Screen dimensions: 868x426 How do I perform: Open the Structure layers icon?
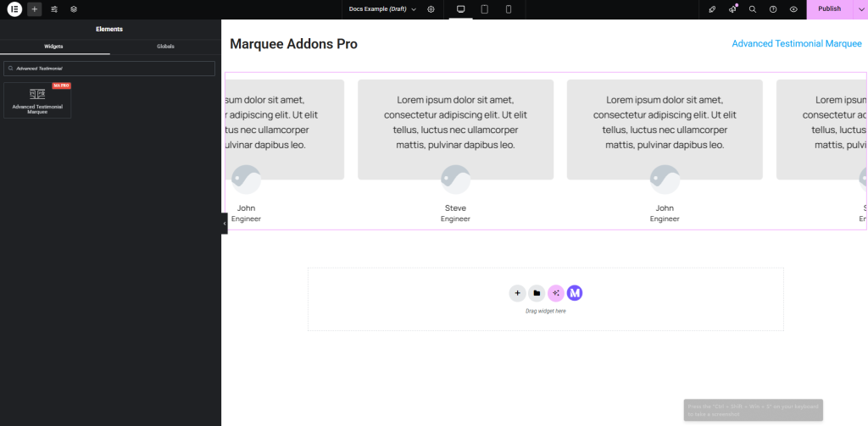(74, 9)
